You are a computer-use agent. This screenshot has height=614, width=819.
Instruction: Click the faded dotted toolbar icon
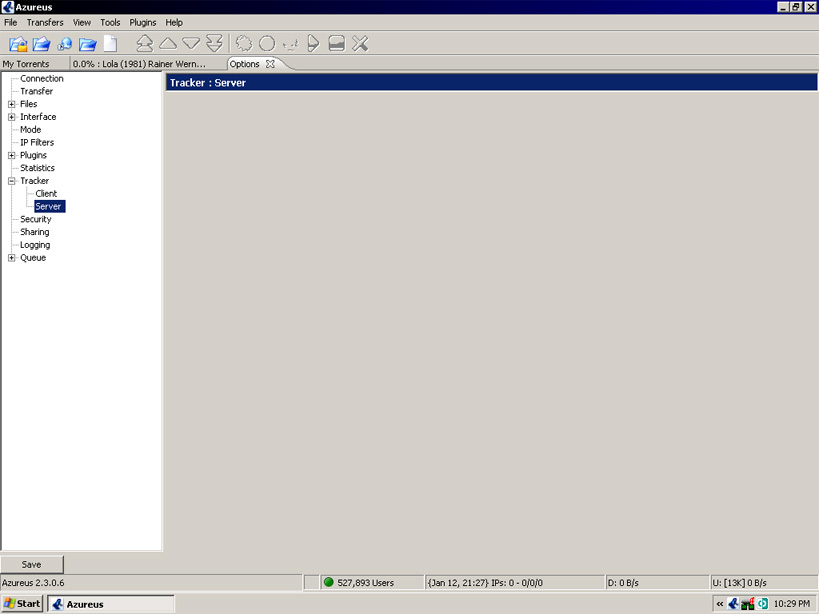[290, 45]
